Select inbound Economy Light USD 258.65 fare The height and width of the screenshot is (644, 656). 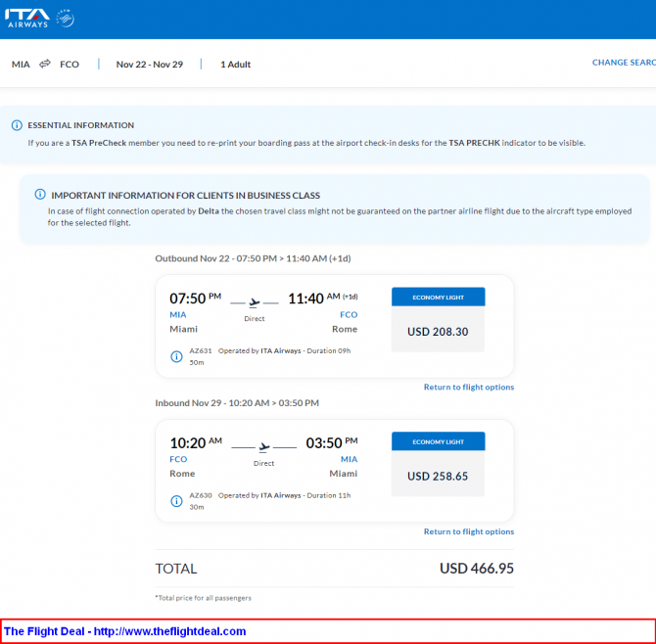click(438, 464)
